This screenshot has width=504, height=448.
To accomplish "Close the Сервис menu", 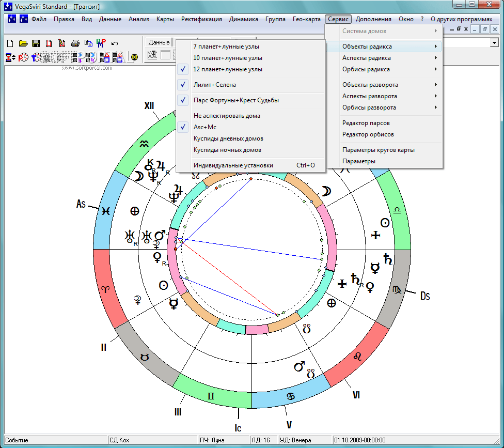I will pyautogui.click(x=338, y=19).
